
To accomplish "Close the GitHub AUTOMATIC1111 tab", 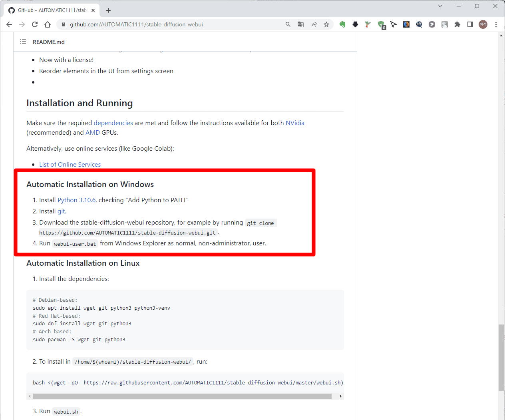I will [93, 10].
